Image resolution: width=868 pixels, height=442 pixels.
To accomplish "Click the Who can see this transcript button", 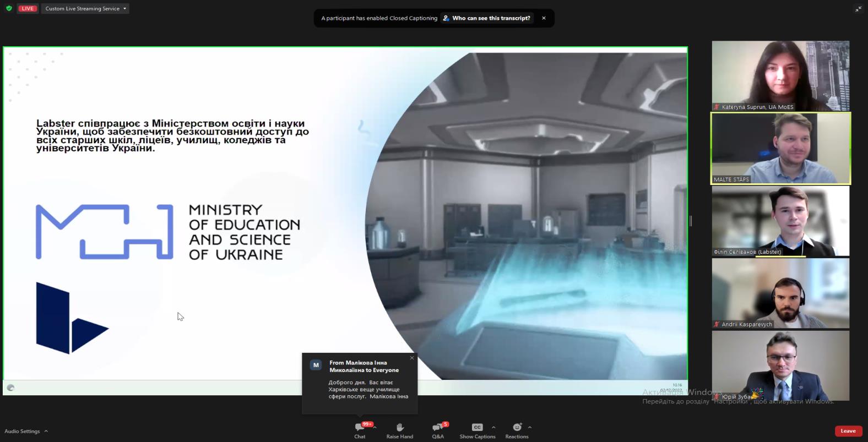I will pyautogui.click(x=487, y=18).
